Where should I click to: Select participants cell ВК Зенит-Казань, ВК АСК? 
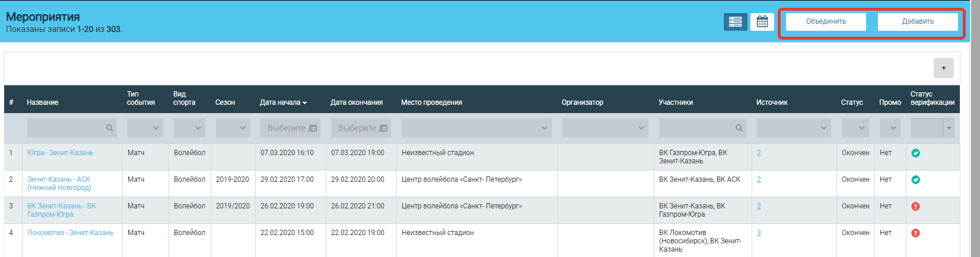point(699,179)
